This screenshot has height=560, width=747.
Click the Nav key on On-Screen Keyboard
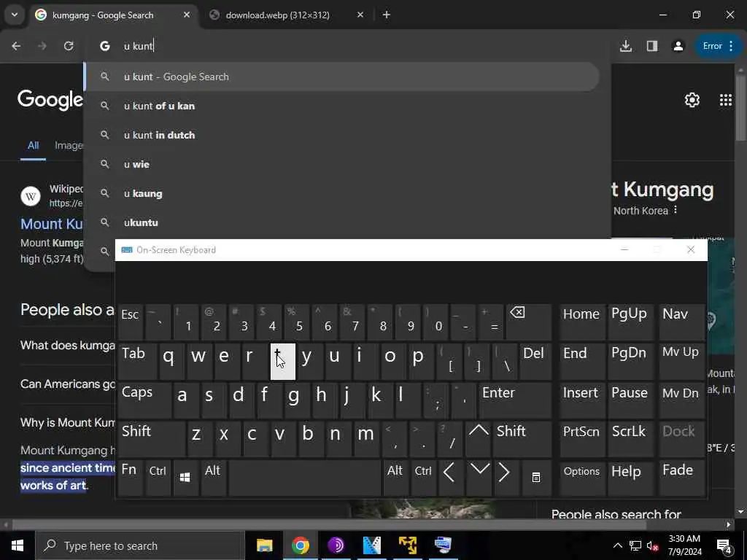[681, 322]
